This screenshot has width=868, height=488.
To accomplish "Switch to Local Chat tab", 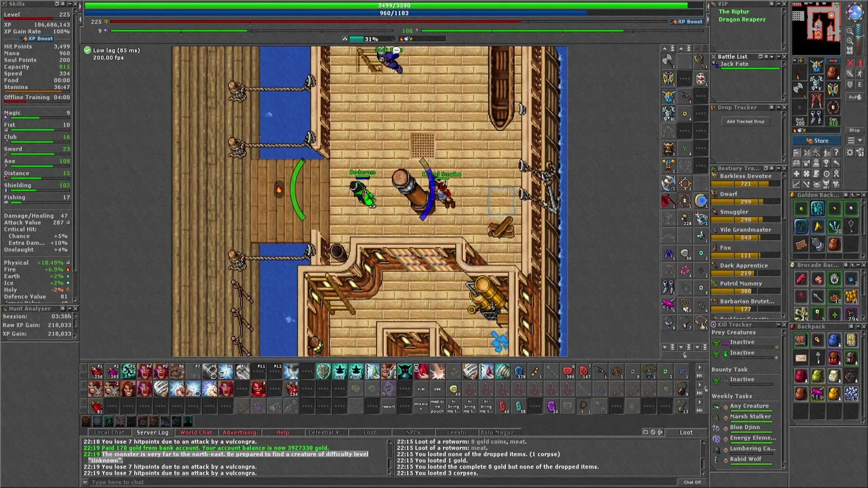I will pos(108,432).
